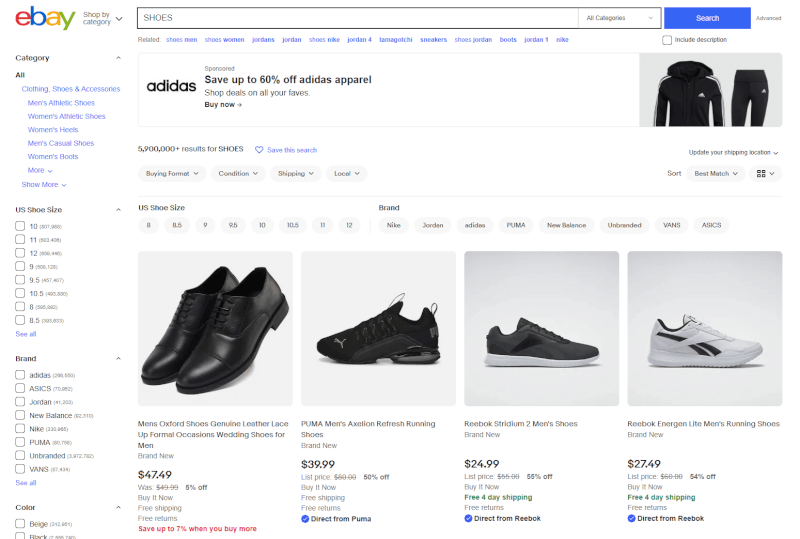Expand Show More under Category
Image resolution: width=800 pixels, height=539 pixels.
44,185
